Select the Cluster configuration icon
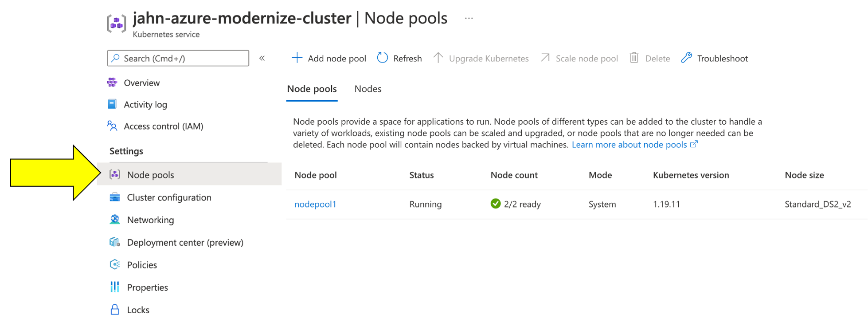The width and height of the screenshot is (868, 327). 115,197
